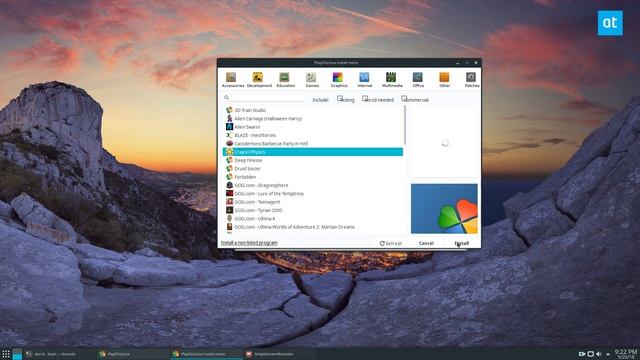This screenshot has height=360, width=640.
Task: Open the Multimedia category
Action: [391, 80]
